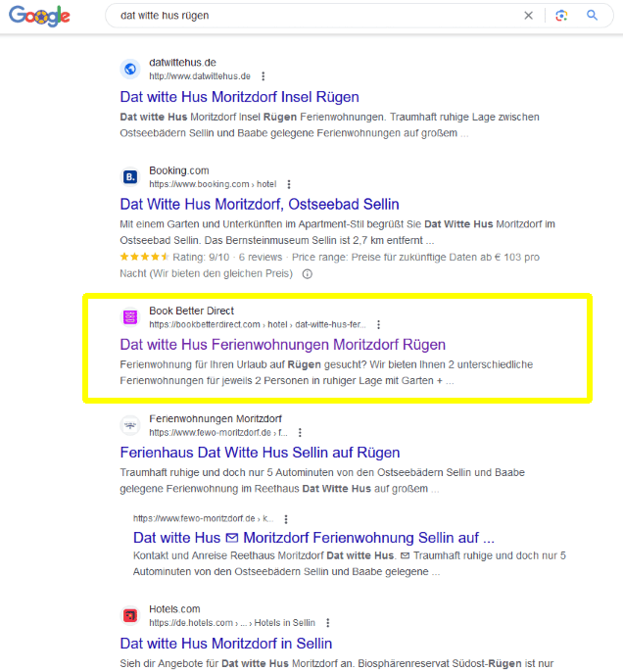623x672 pixels.
Task: Open more options for Book Better Direct result
Action: tap(379, 324)
